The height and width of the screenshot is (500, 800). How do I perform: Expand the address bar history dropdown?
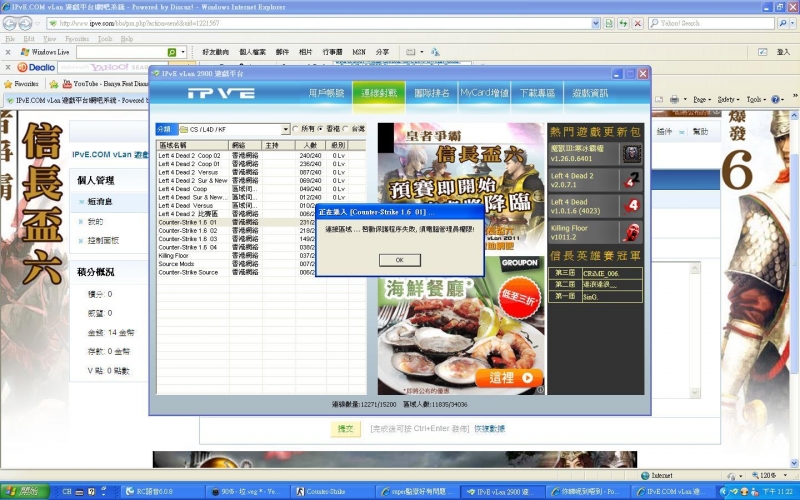tap(595, 23)
